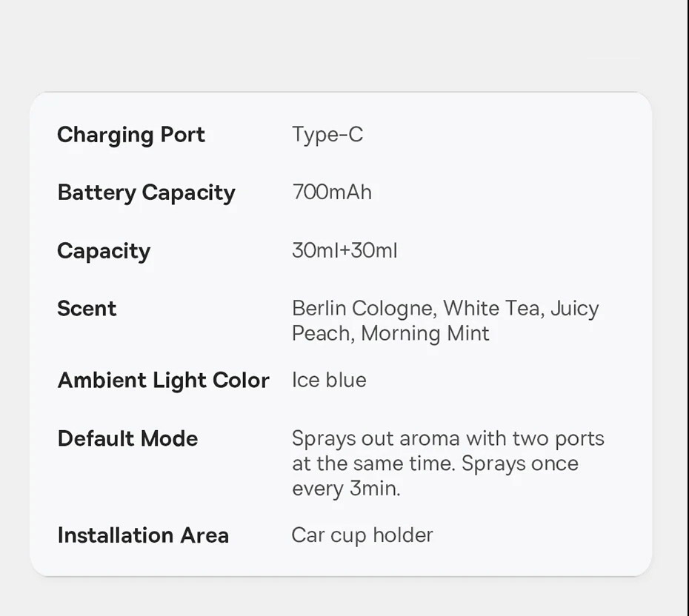
Task: Click the Battery Capacity label
Action: tap(146, 192)
